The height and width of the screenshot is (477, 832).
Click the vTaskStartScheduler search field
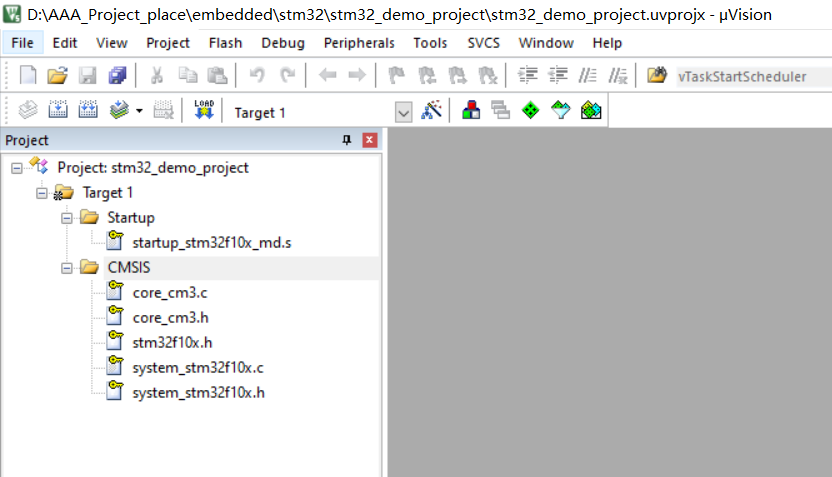753,76
